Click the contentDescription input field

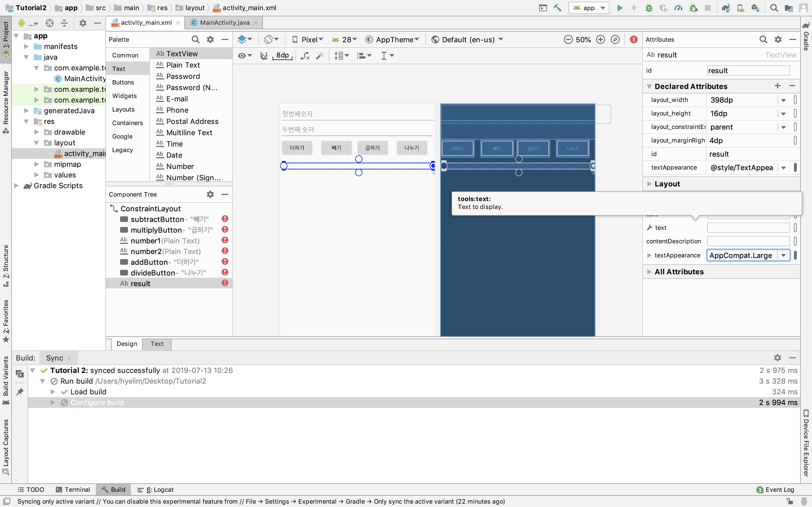748,241
